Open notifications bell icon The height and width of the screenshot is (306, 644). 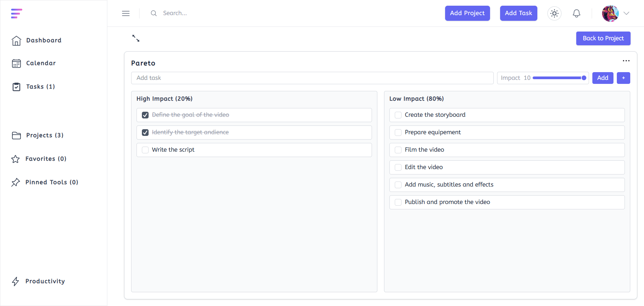click(577, 13)
